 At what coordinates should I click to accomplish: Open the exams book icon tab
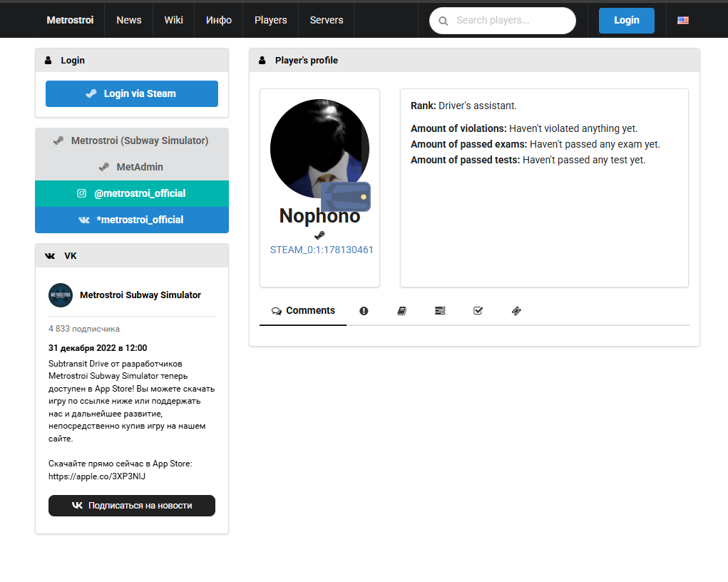coord(402,311)
